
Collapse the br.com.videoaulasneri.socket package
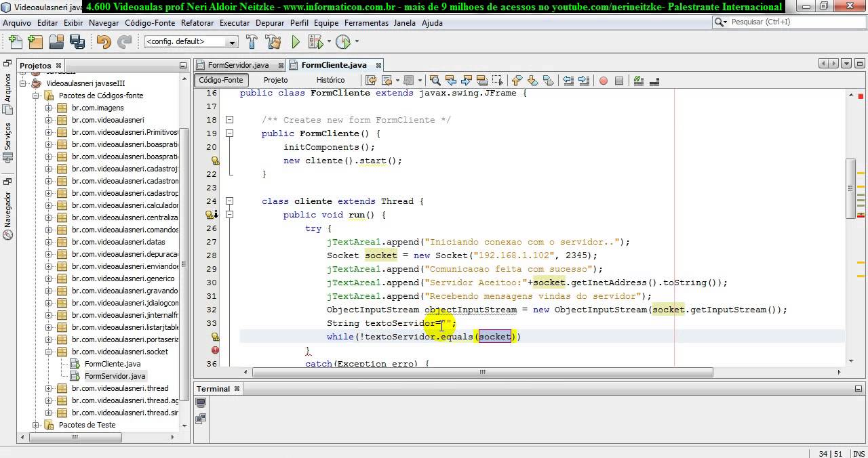pyautogui.click(x=48, y=352)
